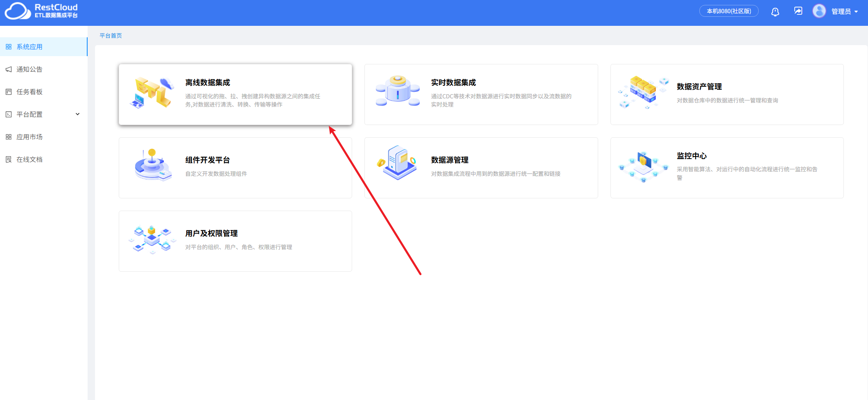
Task: Open the 任务看板 task board
Action: pos(29,92)
